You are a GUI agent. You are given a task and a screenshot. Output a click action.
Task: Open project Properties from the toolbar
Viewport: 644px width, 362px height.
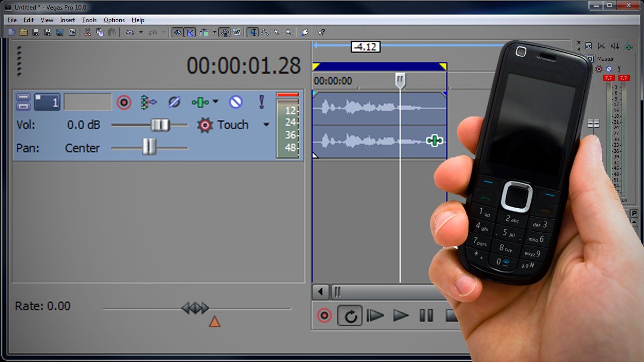72,32
